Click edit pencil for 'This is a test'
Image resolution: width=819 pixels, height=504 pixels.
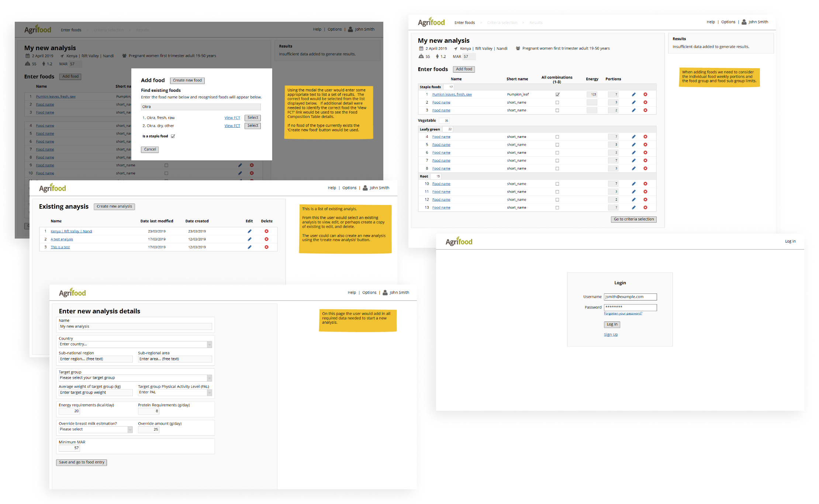pos(249,247)
